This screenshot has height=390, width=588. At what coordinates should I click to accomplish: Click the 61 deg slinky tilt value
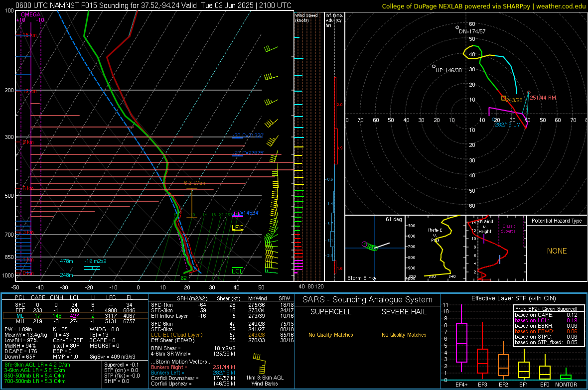tap(394, 219)
